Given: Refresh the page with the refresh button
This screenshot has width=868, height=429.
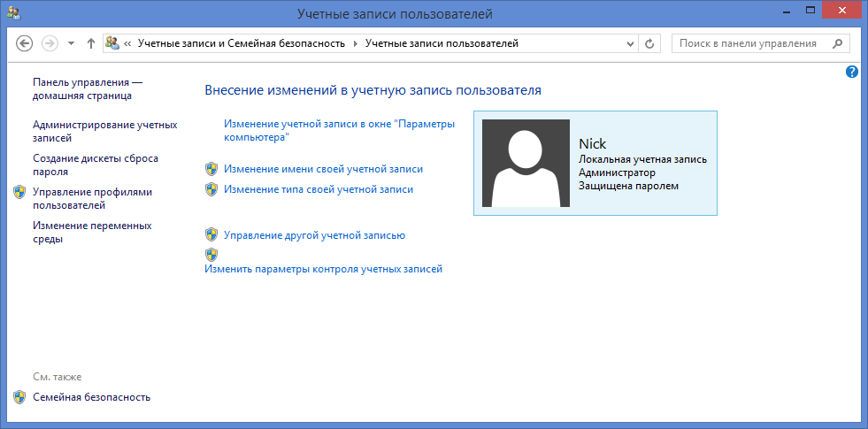Looking at the screenshot, I should pos(649,43).
